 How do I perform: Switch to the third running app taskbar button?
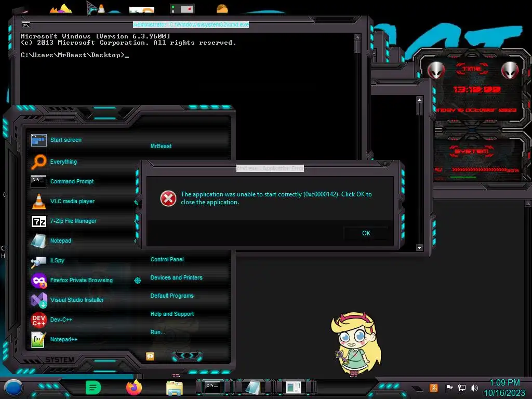pos(293,388)
